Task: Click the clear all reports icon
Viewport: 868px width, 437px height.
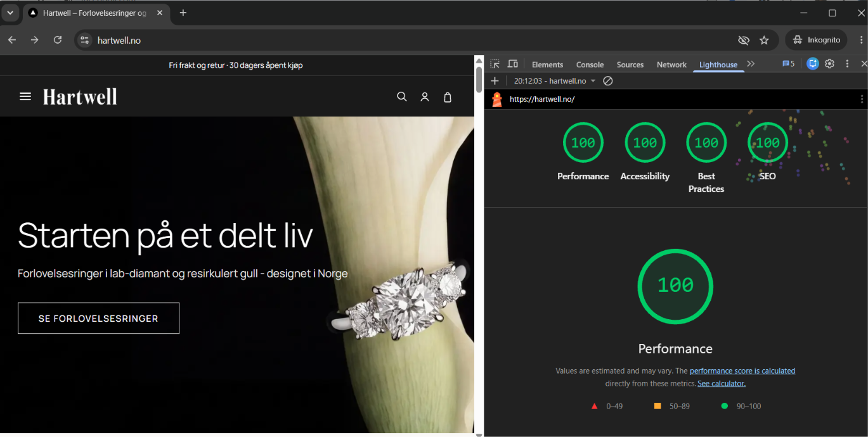Action: pos(607,81)
